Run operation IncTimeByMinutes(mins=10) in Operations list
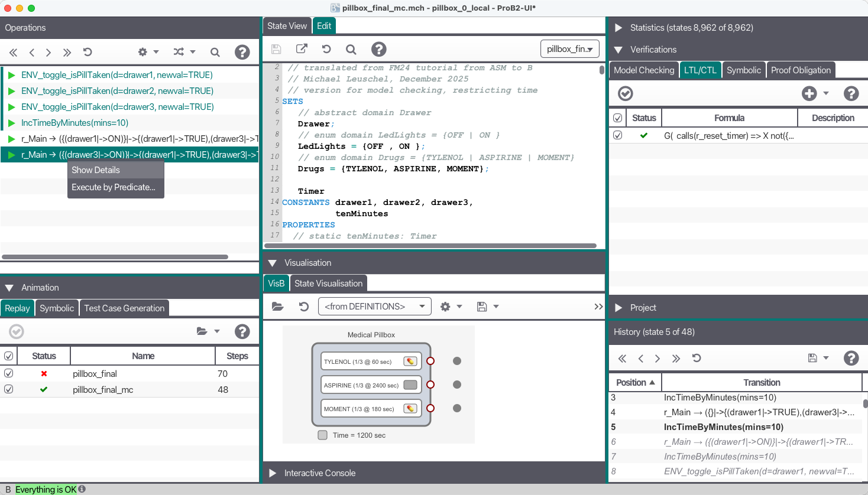This screenshot has width=868, height=495. (x=75, y=123)
